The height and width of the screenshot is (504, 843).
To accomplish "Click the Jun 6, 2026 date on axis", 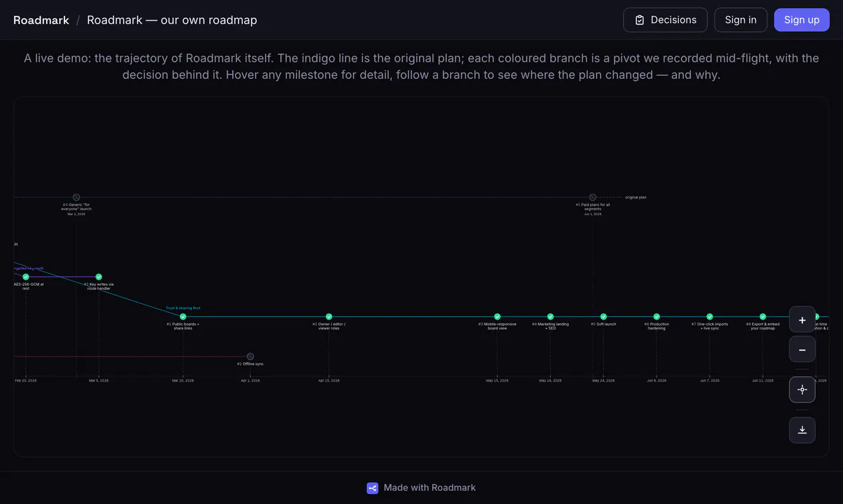I will pos(656,381).
